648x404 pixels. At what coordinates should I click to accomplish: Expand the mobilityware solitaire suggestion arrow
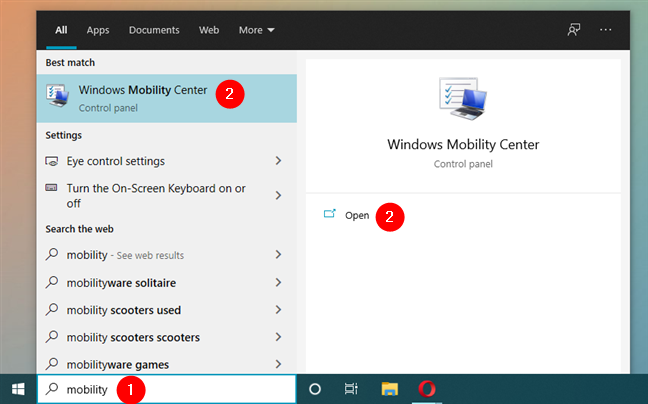pos(278,282)
